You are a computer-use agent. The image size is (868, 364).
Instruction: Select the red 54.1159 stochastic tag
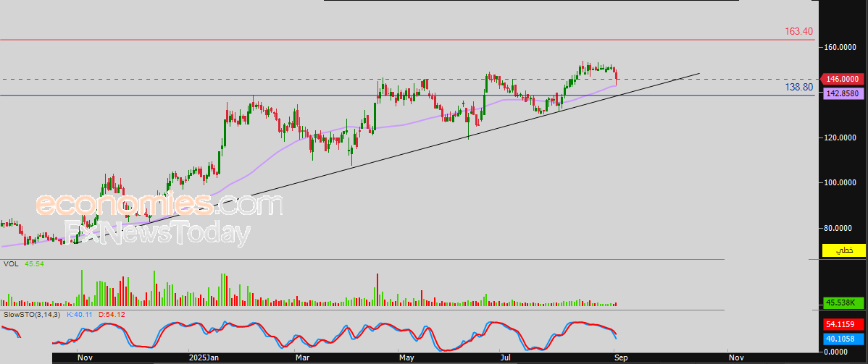pyautogui.click(x=844, y=323)
